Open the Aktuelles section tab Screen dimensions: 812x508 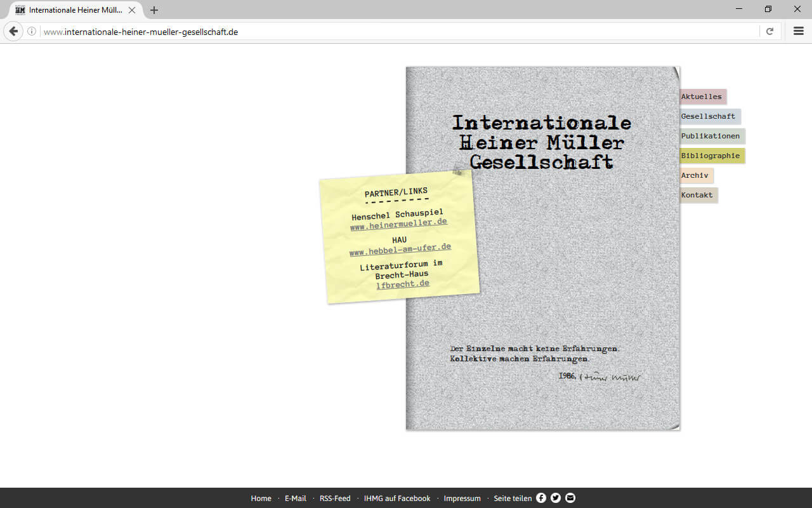point(703,97)
